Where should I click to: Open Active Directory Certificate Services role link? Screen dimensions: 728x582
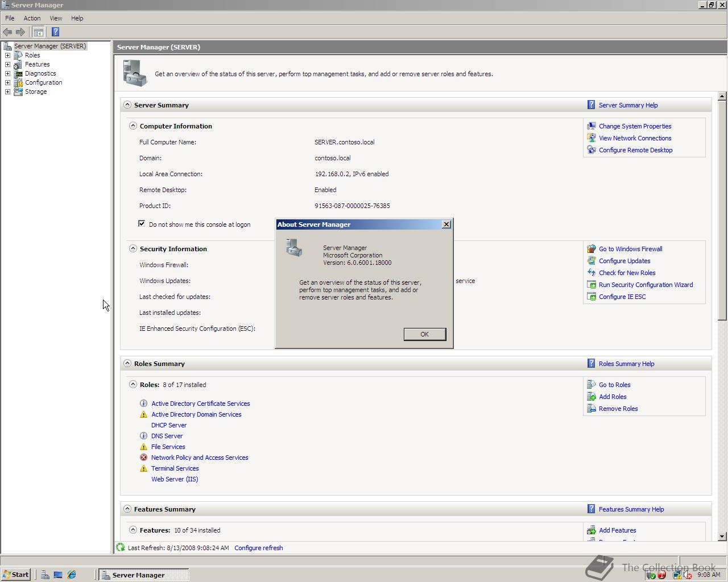[201, 404]
